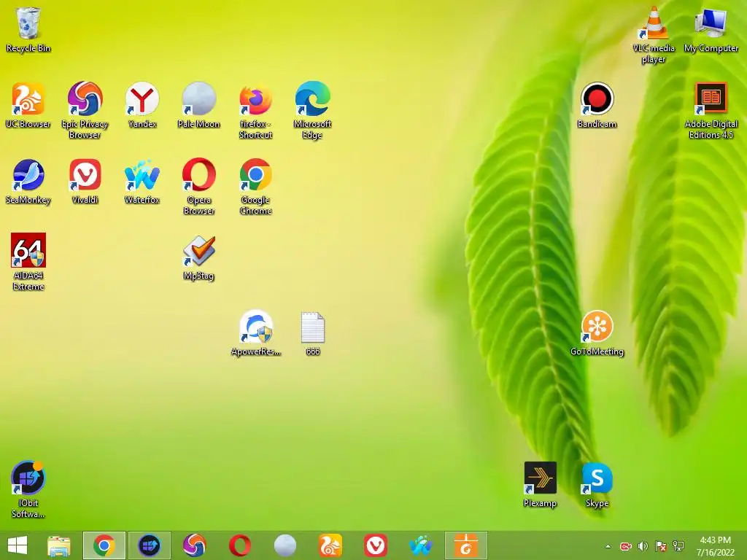This screenshot has height=560, width=747.
Task: Switch to the orange app taskbar button
Action: 466,545
